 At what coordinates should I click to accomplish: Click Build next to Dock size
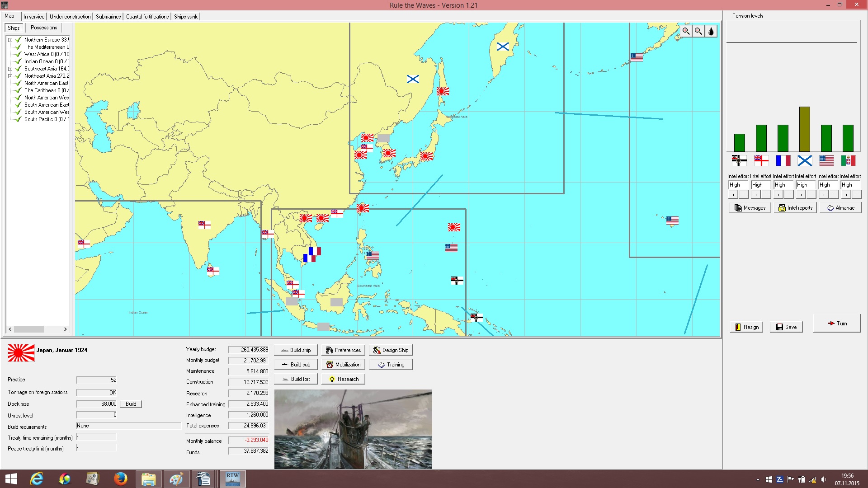tap(131, 404)
